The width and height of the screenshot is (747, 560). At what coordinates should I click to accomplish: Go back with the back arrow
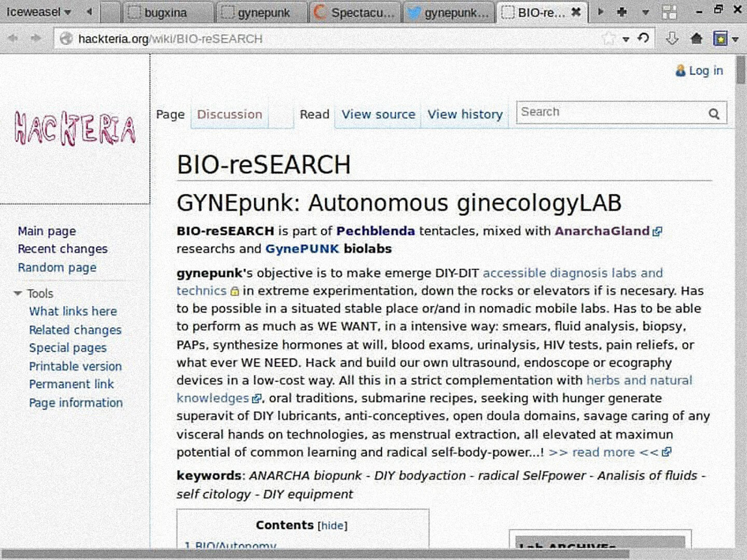pyautogui.click(x=13, y=38)
